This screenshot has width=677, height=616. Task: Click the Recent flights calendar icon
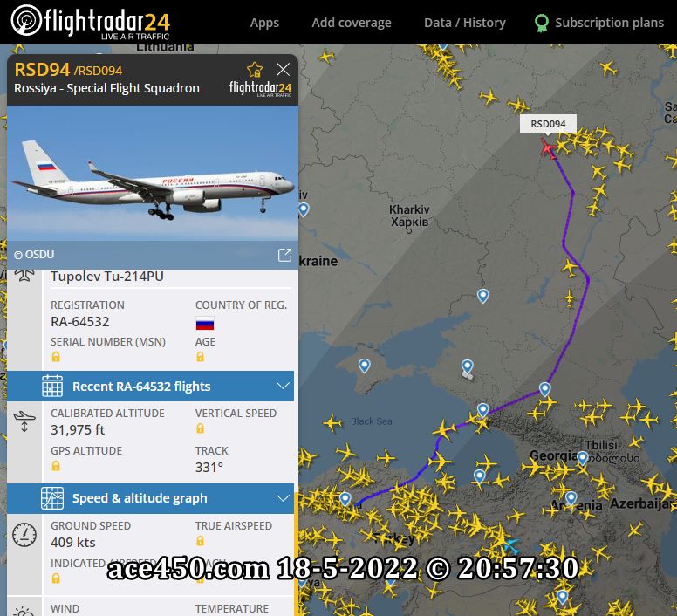point(52,386)
